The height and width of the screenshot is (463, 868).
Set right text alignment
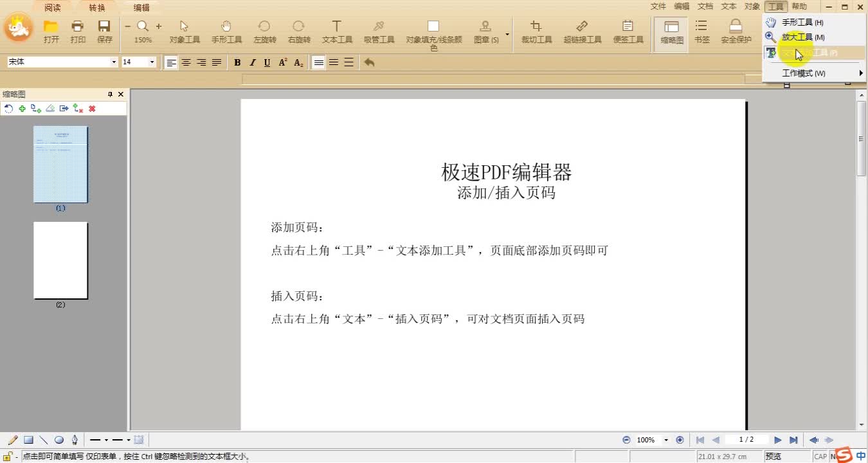[201, 62]
